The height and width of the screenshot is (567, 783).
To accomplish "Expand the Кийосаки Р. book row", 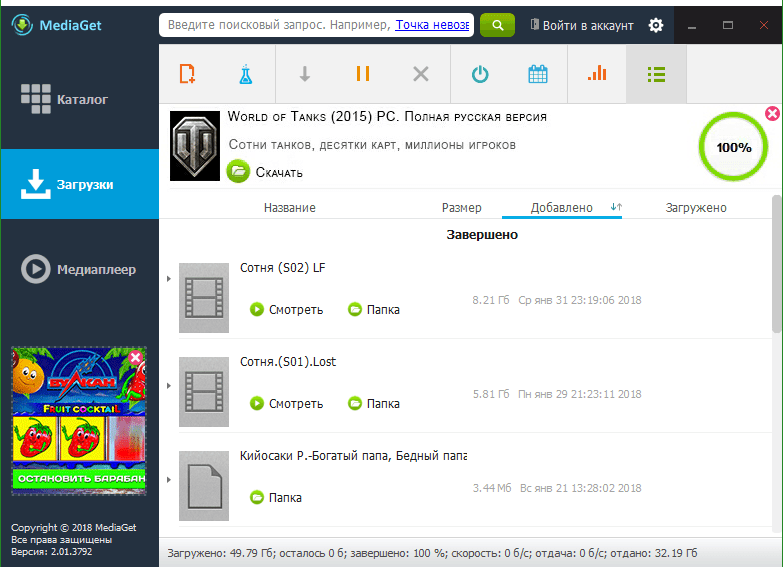I will tap(169, 480).
